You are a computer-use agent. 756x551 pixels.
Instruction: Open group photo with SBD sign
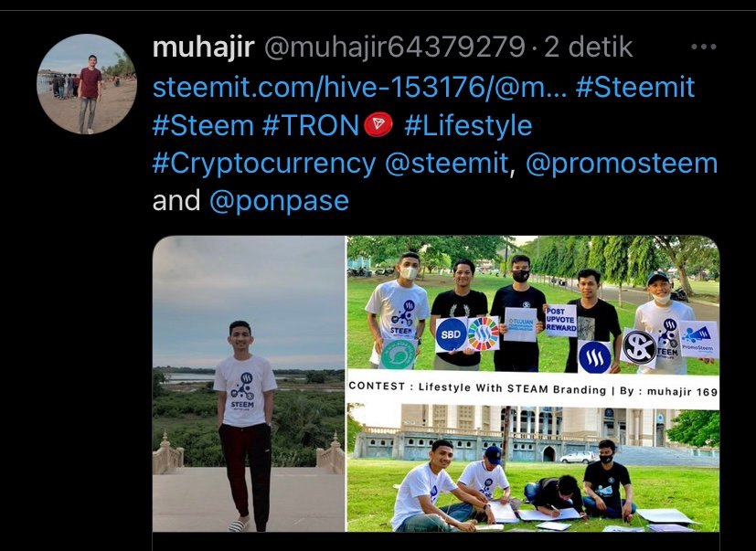(x=533, y=303)
